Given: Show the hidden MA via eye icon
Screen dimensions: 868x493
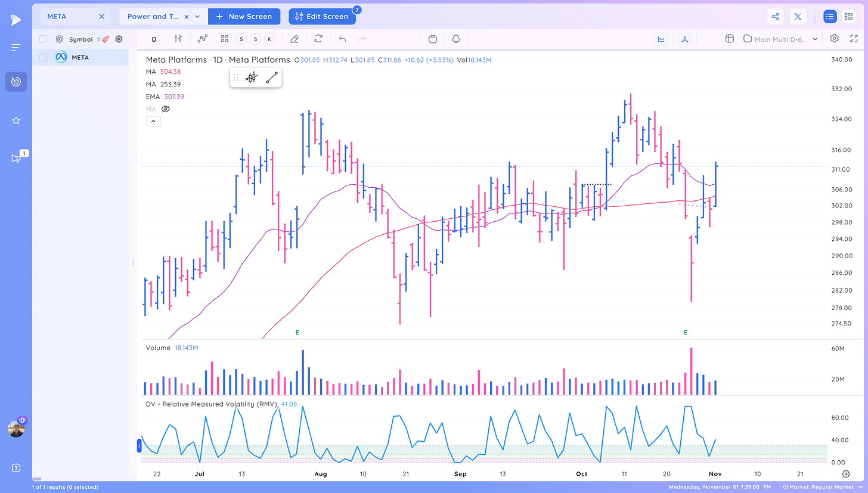Looking at the screenshot, I should click(x=166, y=109).
